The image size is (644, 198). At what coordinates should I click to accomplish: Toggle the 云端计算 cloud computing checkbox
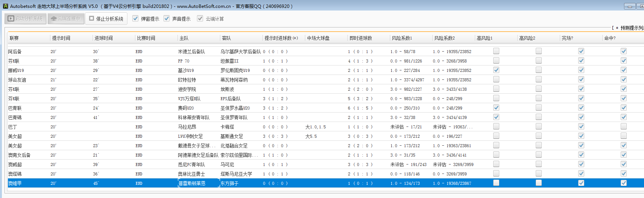(200, 18)
